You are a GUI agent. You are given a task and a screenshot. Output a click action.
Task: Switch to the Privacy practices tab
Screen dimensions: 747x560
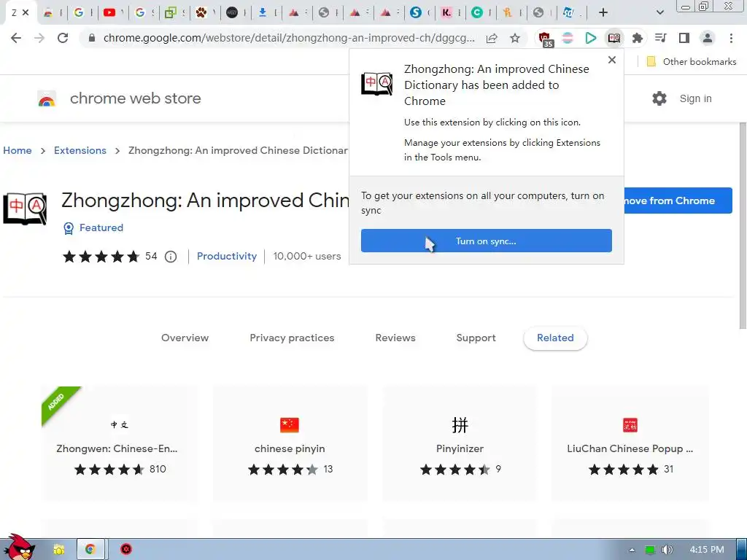click(x=292, y=338)
